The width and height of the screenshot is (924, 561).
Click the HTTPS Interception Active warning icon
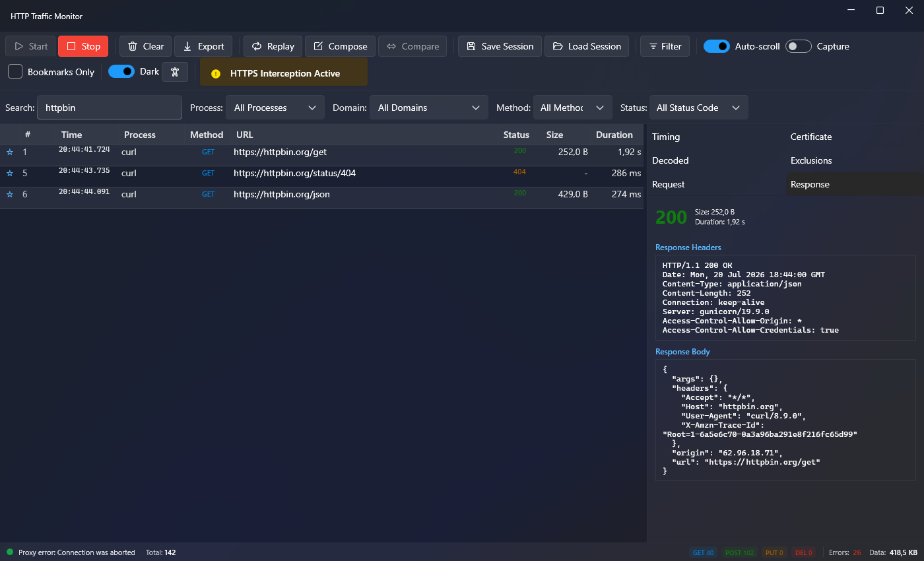(216, 73)
